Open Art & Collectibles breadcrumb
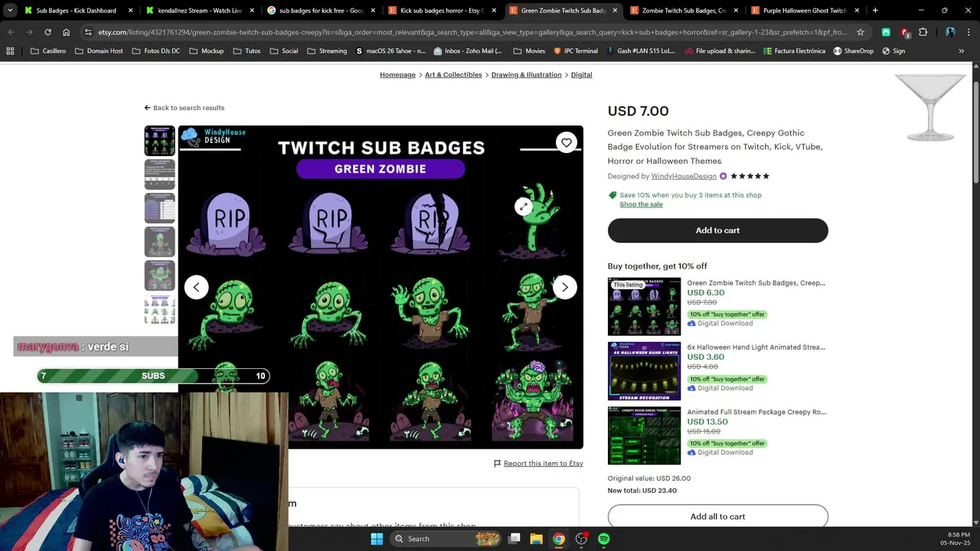Screen dimensions: 980x551 [453, 75]
